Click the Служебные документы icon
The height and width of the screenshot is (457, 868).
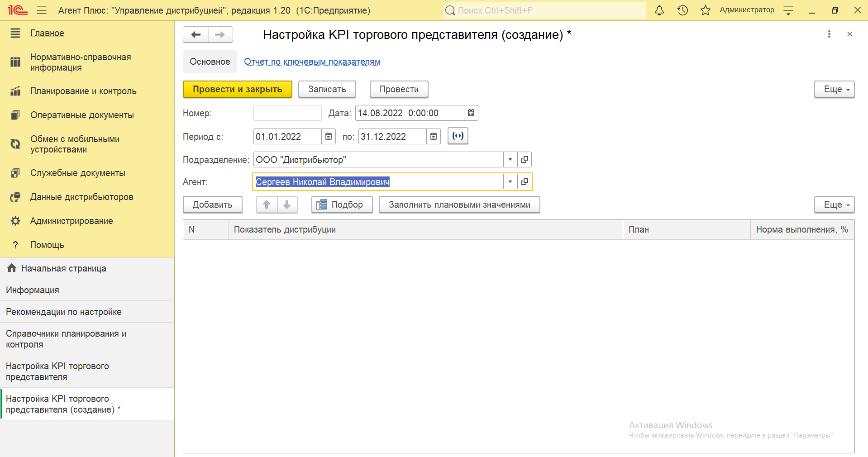15,173
